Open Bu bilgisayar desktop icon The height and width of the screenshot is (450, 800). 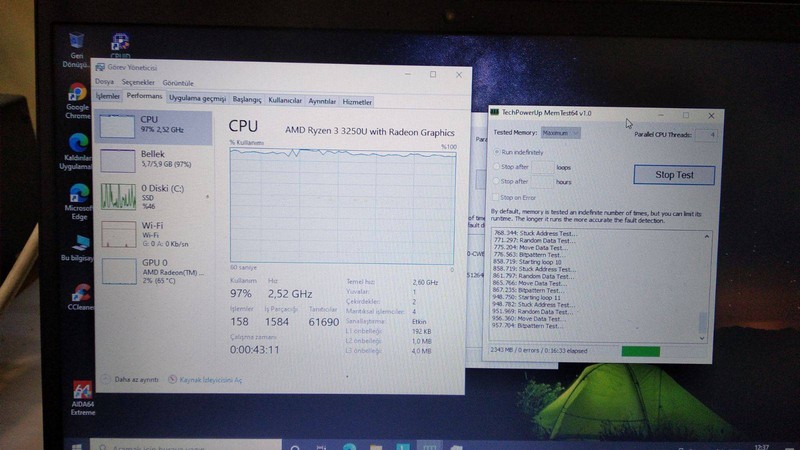tap(79, 248)
